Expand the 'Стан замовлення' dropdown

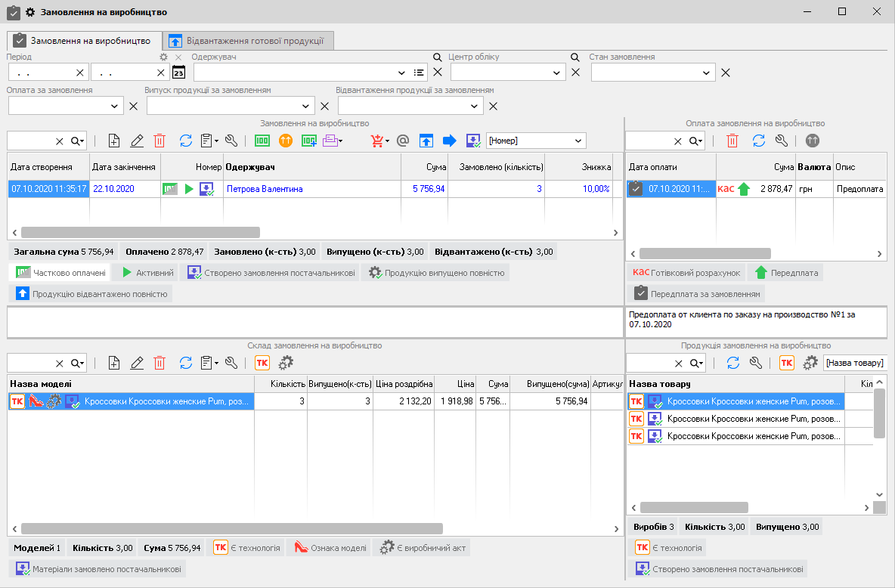point(706,73)
